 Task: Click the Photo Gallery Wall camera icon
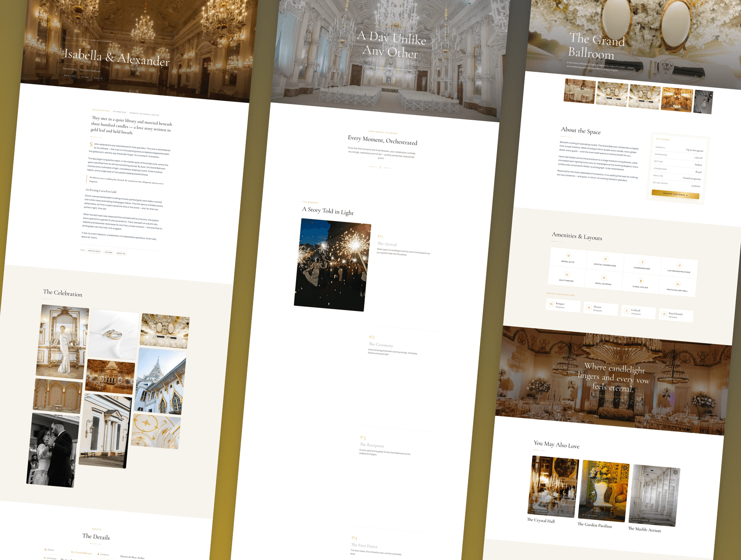click(678, 285)
